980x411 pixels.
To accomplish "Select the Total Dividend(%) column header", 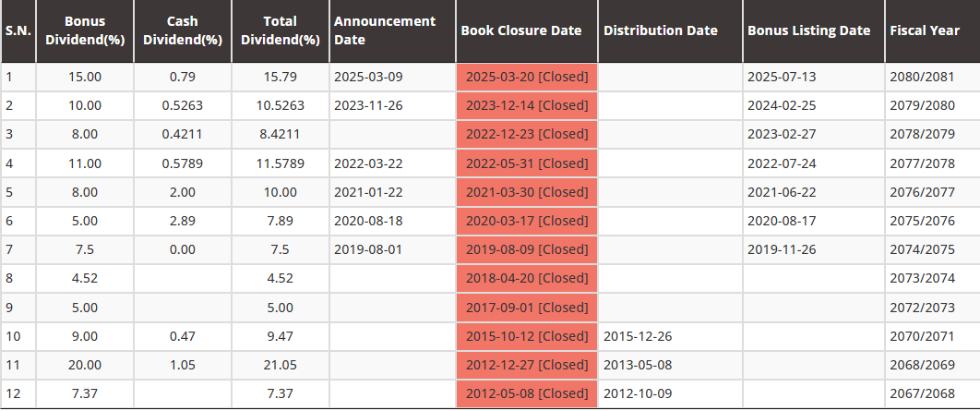I will (280, 30).
